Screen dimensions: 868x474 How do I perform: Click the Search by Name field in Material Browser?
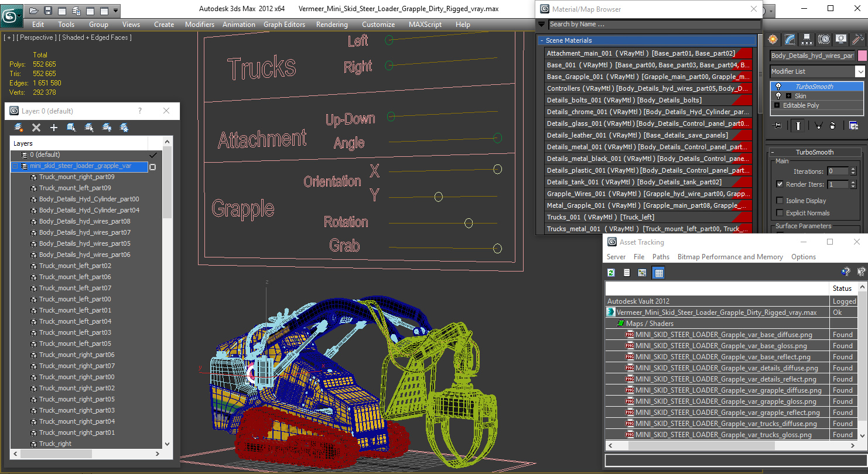coord(655,25)
